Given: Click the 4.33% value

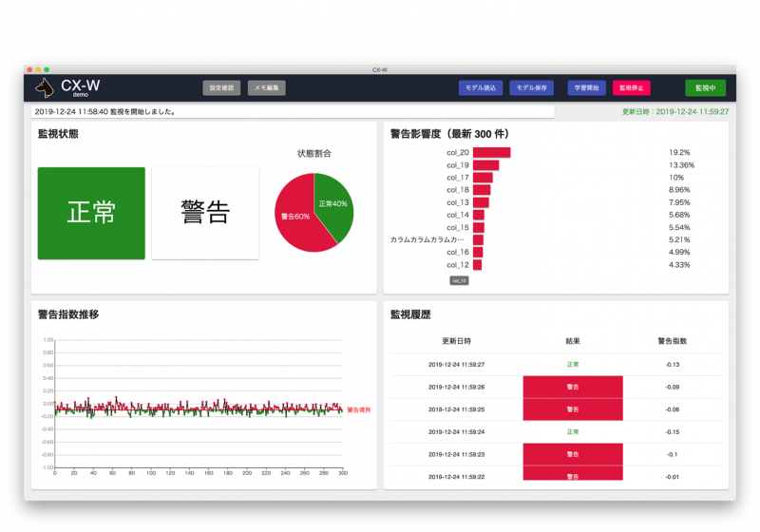Looking at the screenshot, I should click(x=679, y=264).
